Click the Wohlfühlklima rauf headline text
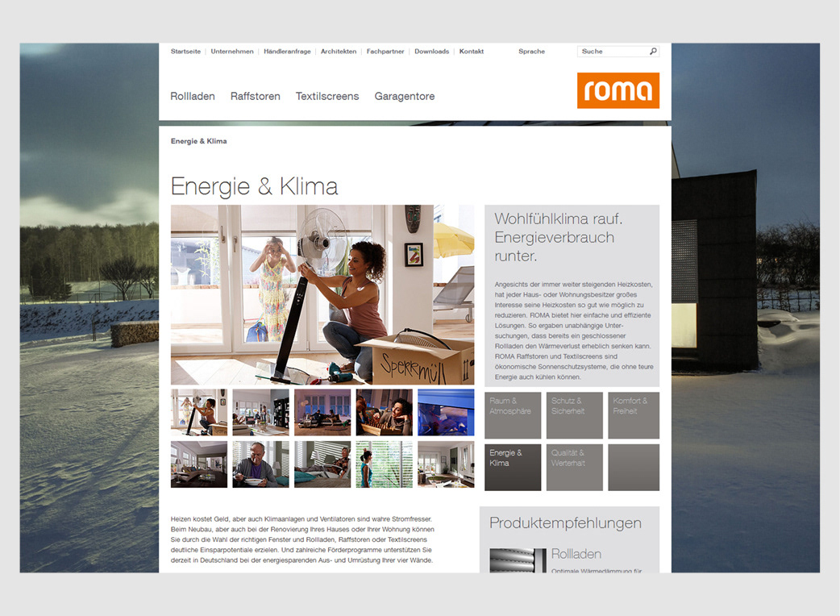840x616 pixels. 558,237
